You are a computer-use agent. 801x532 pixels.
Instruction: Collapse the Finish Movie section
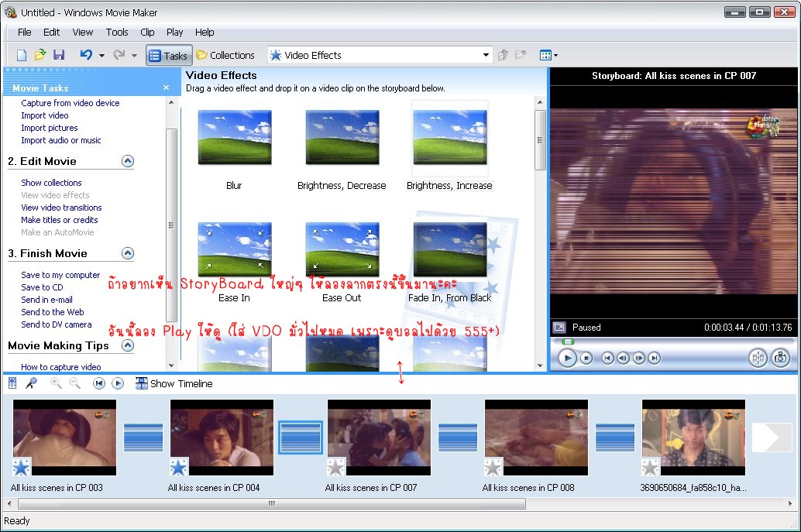pyautogui.click(x=128, y=253)
